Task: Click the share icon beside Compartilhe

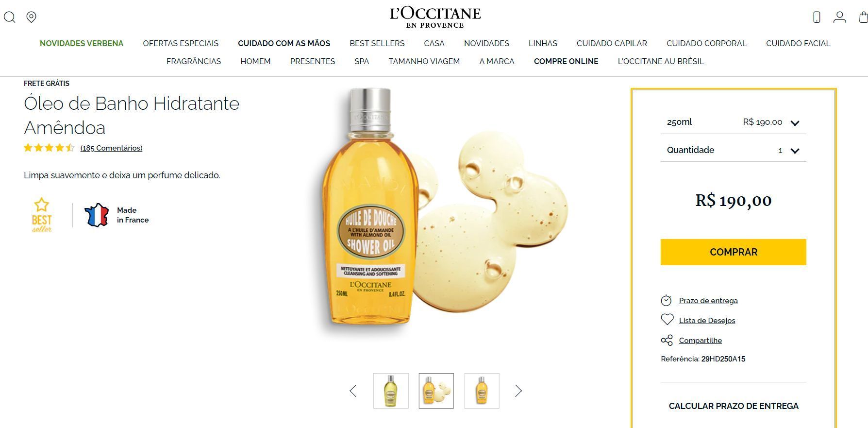Action: [x=667, y=340]
